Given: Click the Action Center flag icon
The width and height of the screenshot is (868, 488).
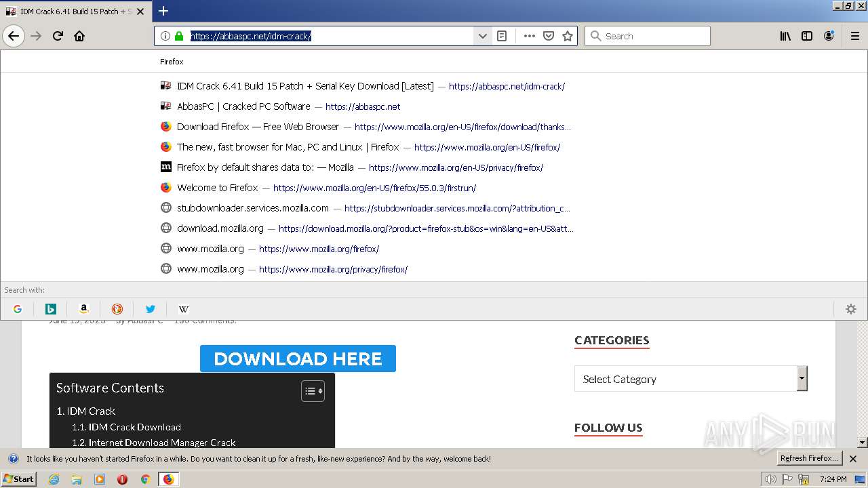Looking at the screenshot, I should 787,479.
